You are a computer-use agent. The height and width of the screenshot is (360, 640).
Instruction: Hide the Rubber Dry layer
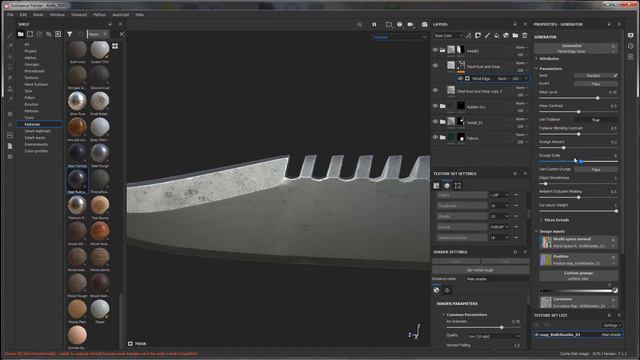point(435,106)
